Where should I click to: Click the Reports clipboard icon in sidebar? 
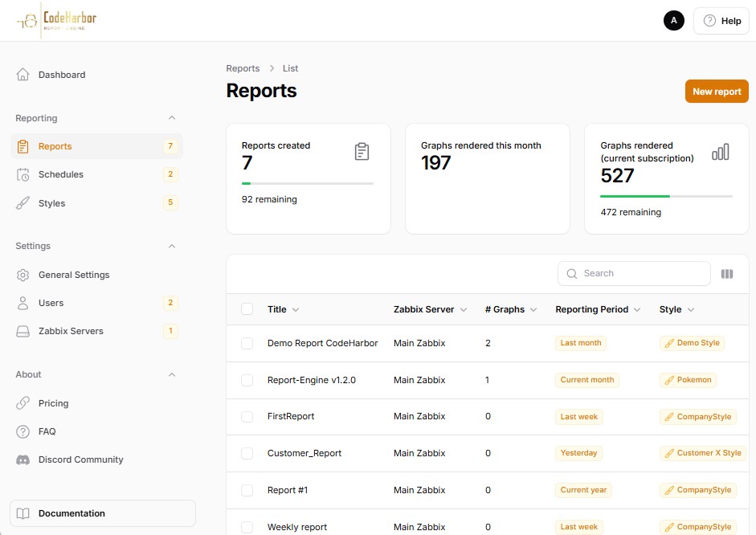click(22, 146)
